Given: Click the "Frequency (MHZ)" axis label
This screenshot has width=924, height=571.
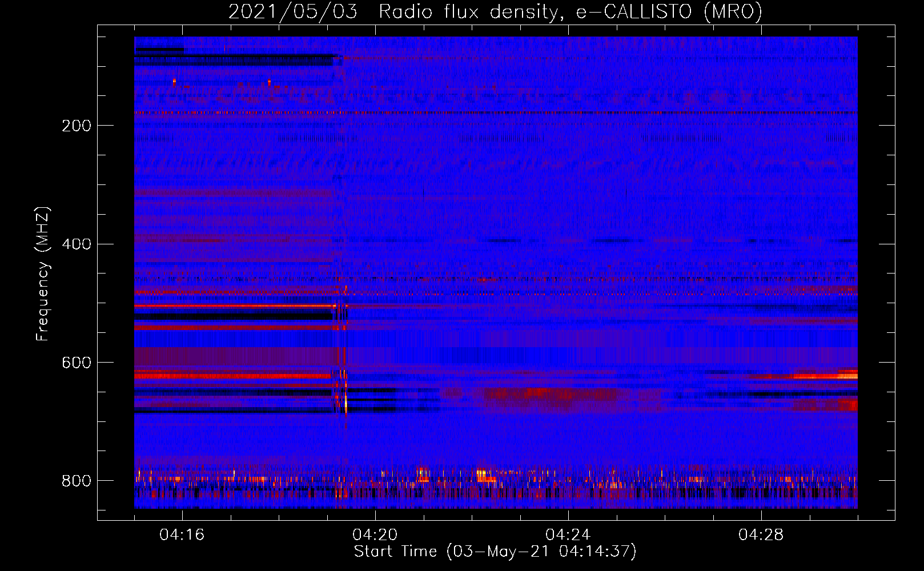Looking at the screenshot, I should [43, 274].
